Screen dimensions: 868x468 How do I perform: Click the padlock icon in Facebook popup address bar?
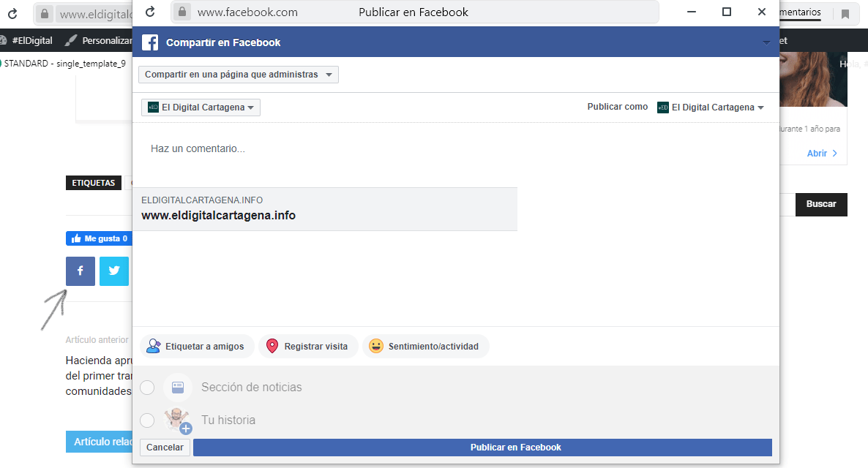tap(182, 12)
